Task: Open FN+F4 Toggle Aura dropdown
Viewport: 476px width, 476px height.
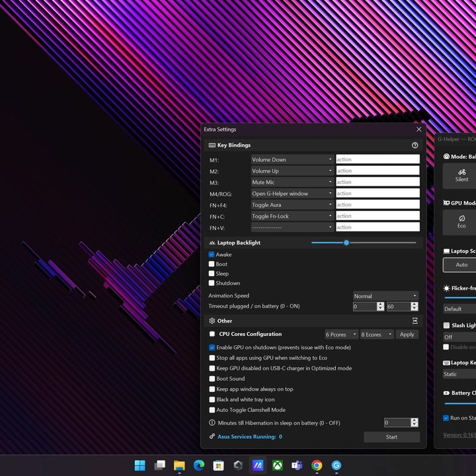Action: coord(293,204)
